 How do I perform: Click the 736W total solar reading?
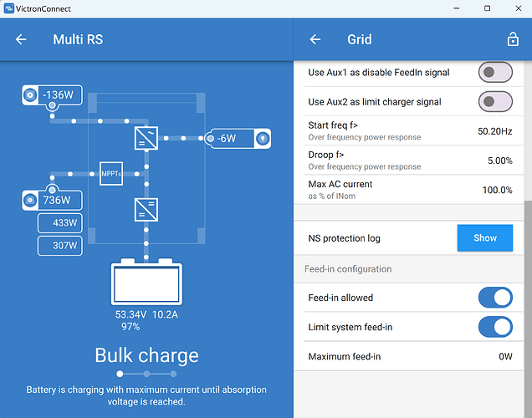pos(57,201)
